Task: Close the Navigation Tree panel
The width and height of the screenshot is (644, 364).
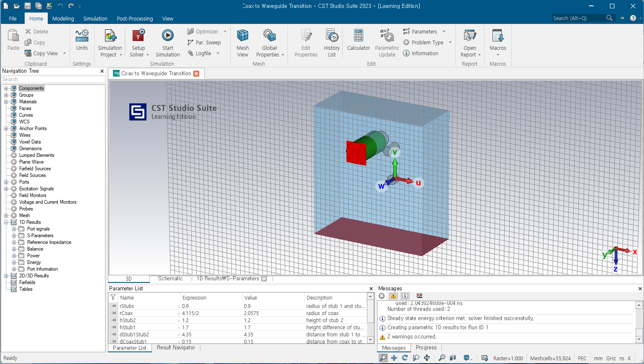Action: tap(102, 71)
